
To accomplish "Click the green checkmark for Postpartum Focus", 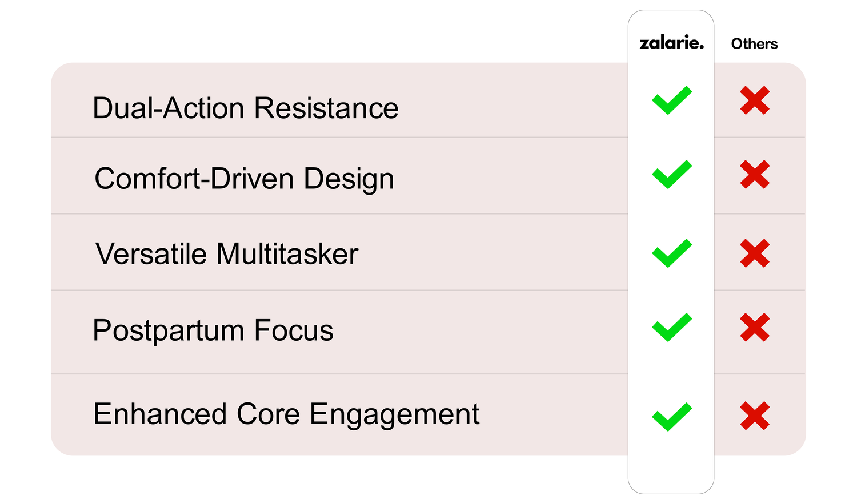I will pyautogui.click(x=671, y=327).
